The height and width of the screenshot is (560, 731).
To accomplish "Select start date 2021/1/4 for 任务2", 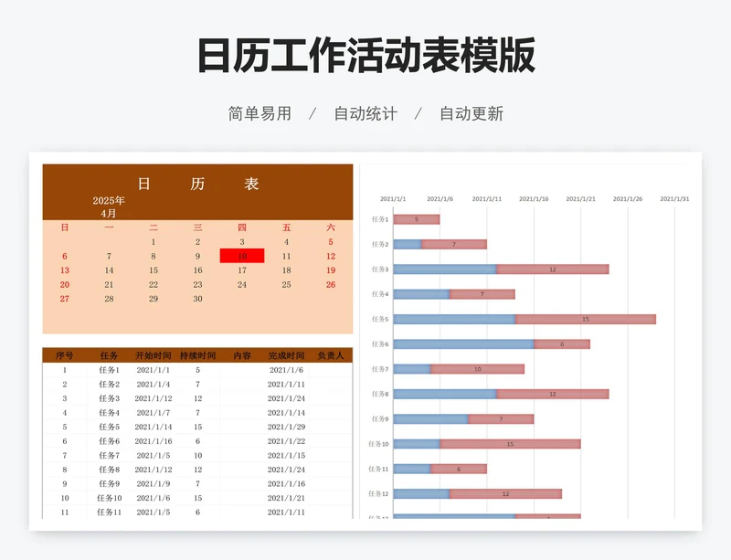I will pos(154,385).
